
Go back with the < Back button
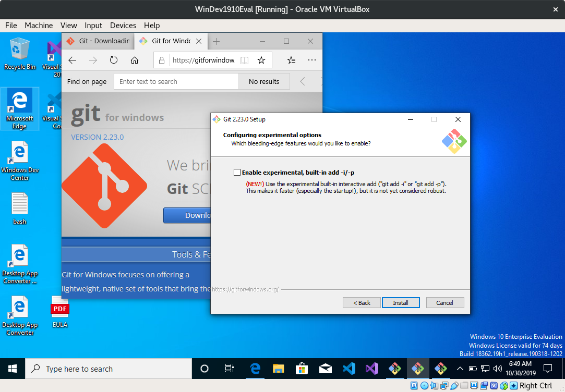[362, 303]
